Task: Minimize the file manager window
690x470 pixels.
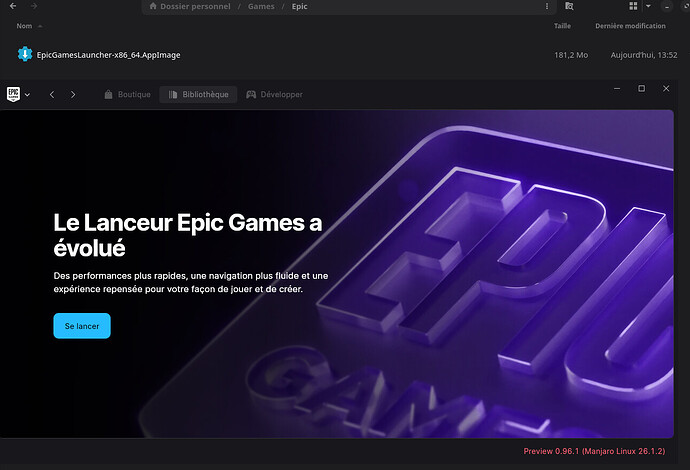Action: point(667,7)
